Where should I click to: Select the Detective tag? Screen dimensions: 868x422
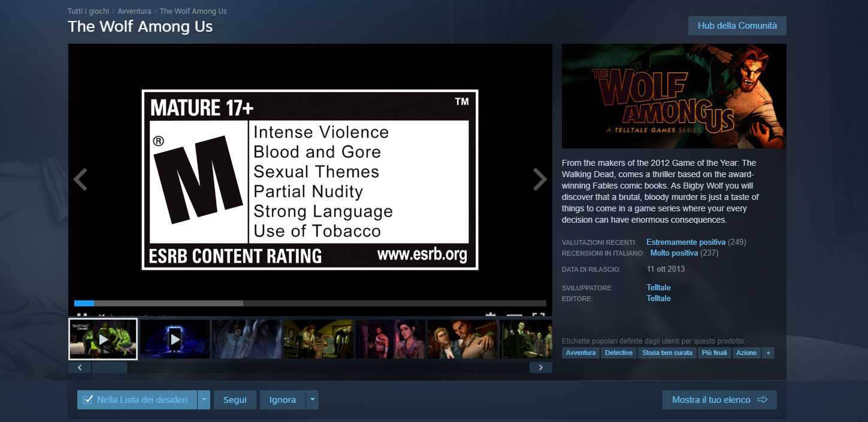(x=619, y=353)
